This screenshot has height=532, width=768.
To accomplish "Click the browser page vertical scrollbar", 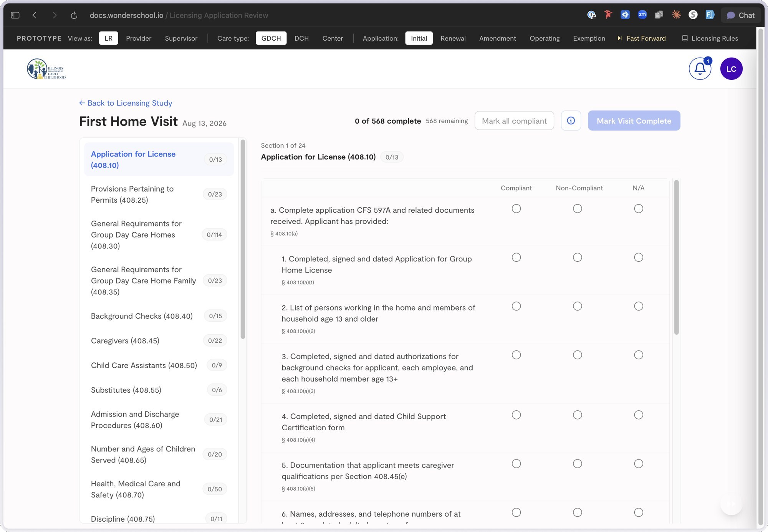I will 760,276.
